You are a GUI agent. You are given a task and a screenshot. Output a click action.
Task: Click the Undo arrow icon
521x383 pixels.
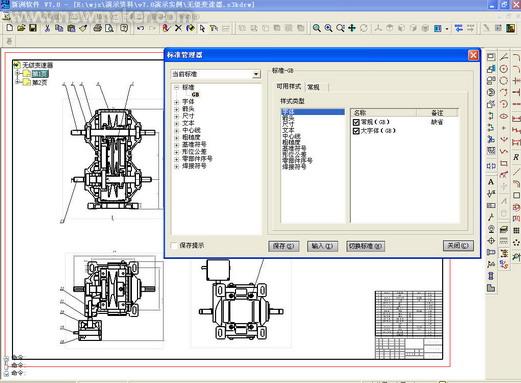click(140, 28)
